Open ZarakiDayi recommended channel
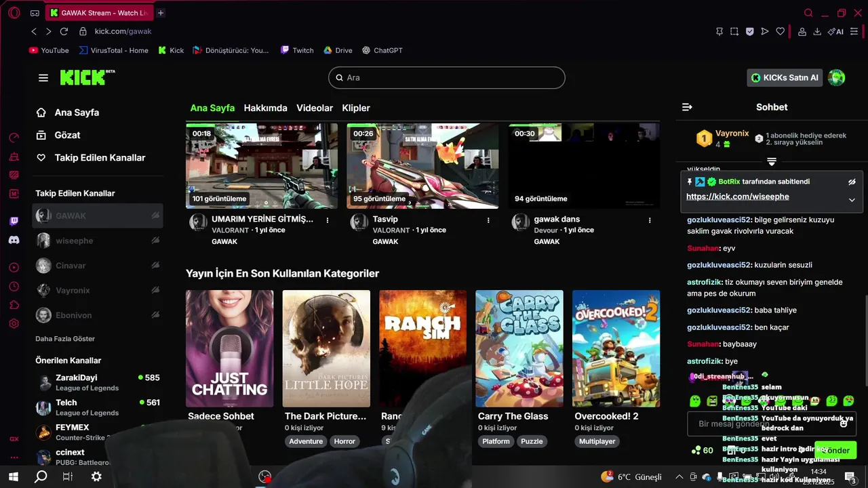 [x=98, y=382]
